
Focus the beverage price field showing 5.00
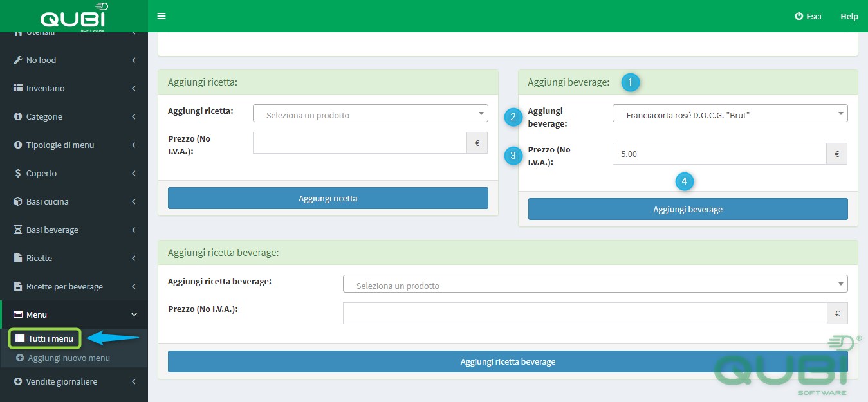[719, 154]
